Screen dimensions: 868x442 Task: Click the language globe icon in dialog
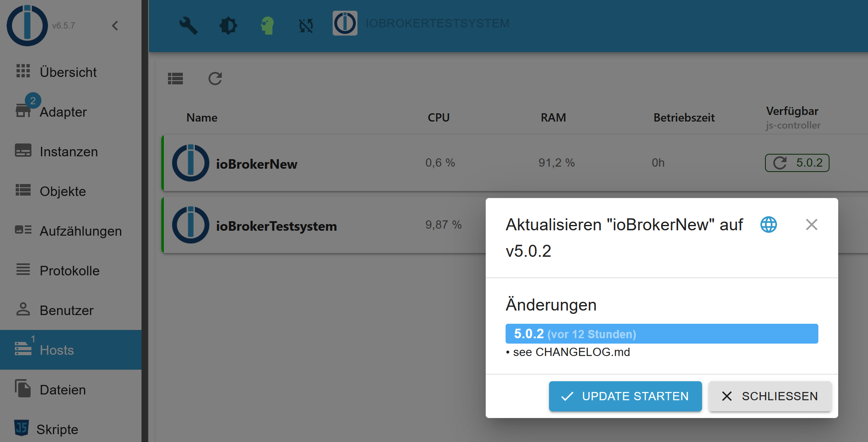coord(768,225)
